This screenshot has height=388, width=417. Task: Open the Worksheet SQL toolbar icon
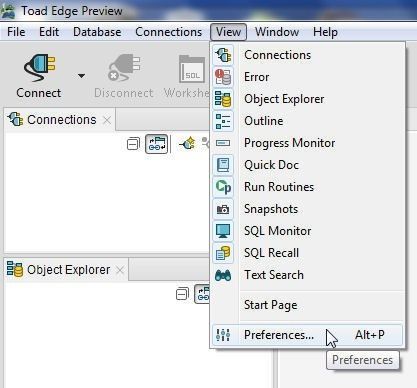click(192, 69)
